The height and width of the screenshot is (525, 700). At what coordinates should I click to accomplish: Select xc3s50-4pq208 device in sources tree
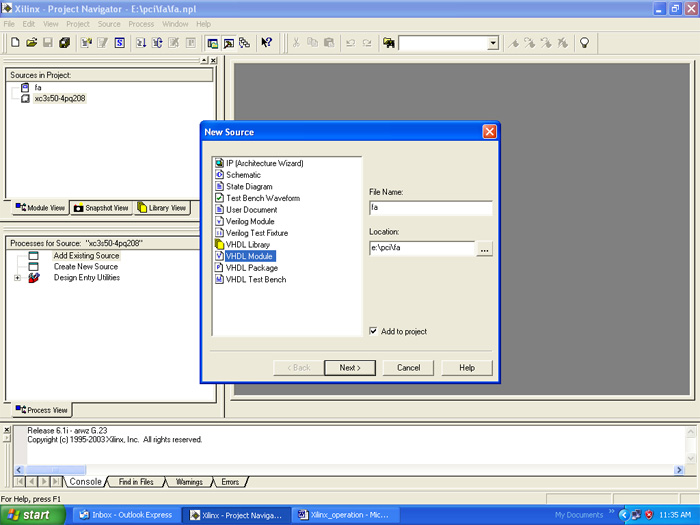point(60,98)
